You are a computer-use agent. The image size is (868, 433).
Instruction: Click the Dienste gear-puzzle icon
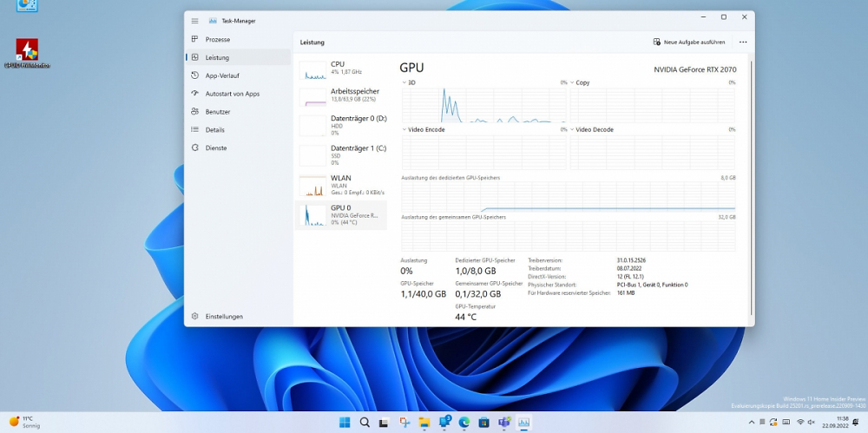tap(194, 148)
